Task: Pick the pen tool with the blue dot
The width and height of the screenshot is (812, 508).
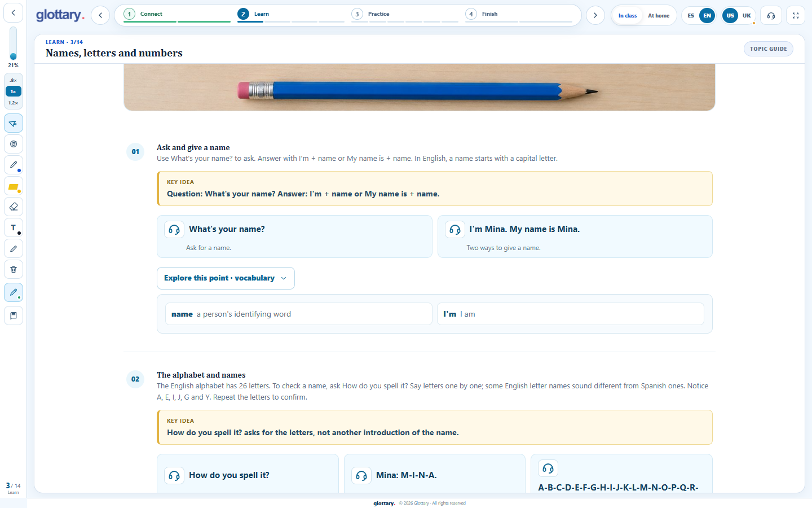Action: (14, 165)
